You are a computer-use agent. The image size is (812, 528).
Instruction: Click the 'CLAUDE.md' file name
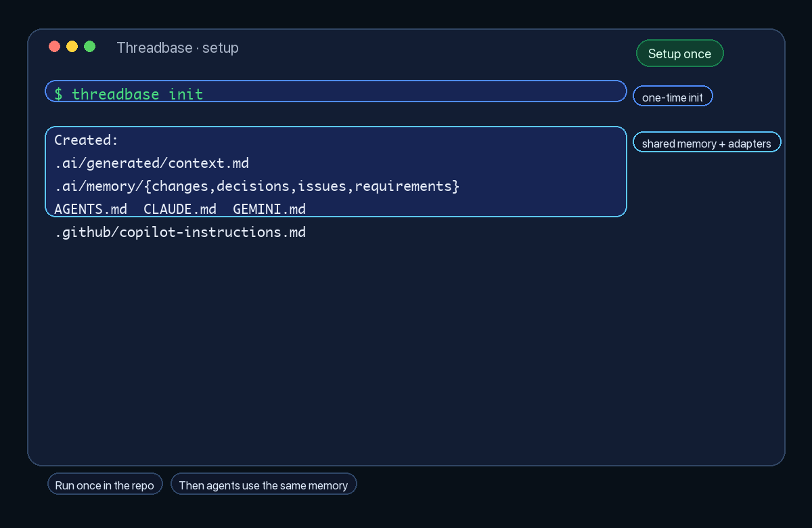pos(180,209)
